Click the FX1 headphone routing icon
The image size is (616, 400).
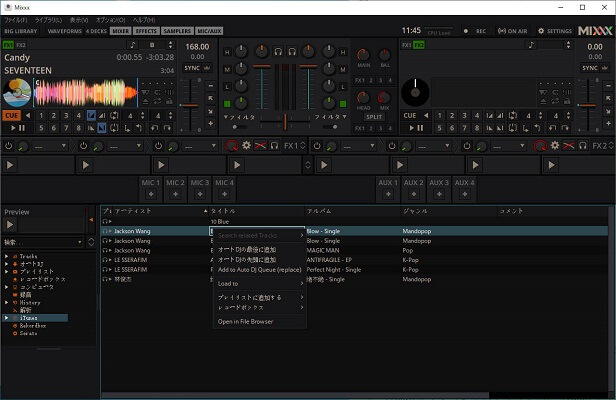pyautogui.click(x=274, y=146)
